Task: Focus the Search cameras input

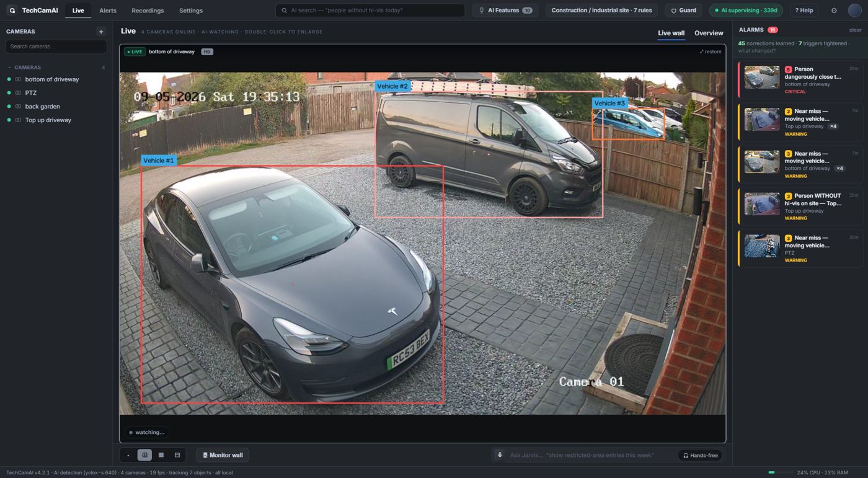Action: pyautogui.click(x=56, y=46)
